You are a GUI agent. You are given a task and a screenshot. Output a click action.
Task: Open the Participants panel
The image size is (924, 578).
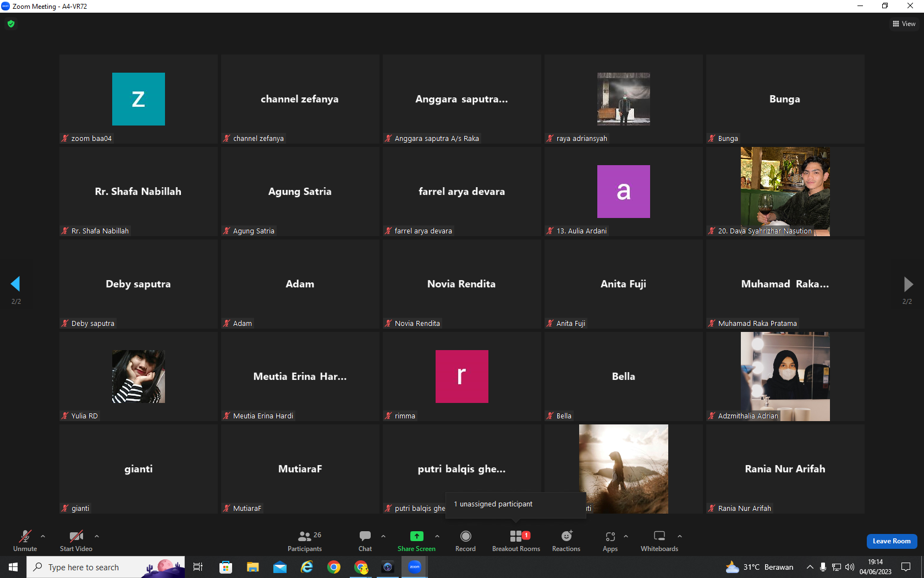click(x=305, y=541)
